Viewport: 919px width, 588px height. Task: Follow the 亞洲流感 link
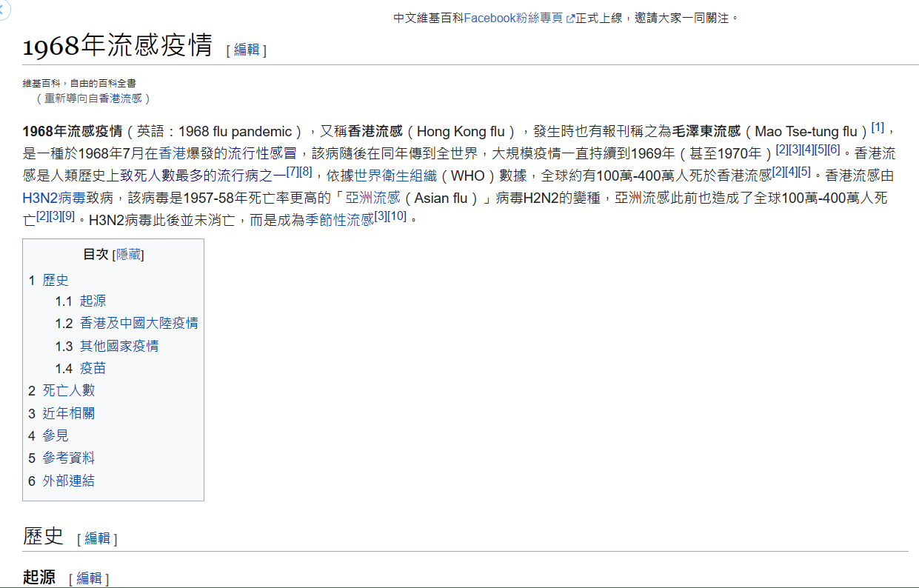(x=372, y=198)
